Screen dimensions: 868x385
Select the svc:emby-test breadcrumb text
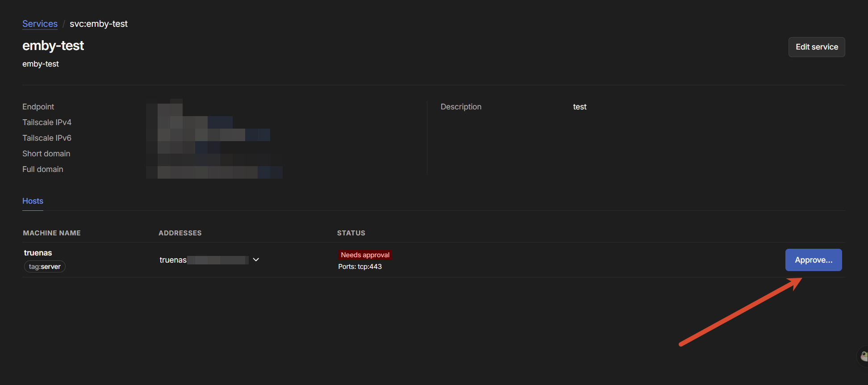tap(99, 24)
